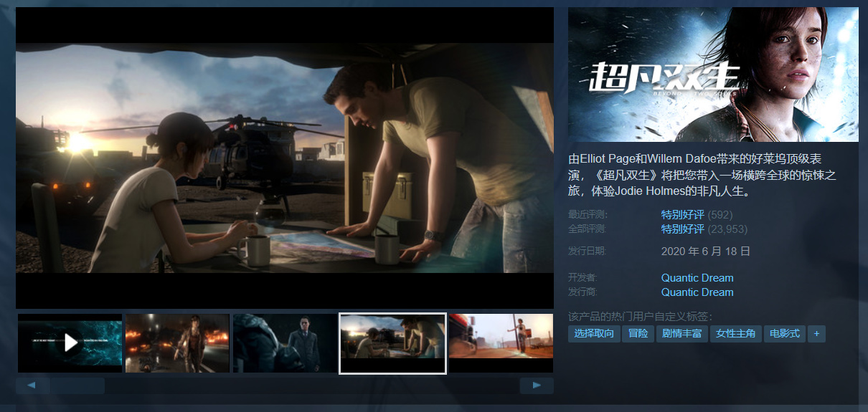This screenshot has width=868, height=412.
Task: Click the 开发者 label
Action: point(582,278)
